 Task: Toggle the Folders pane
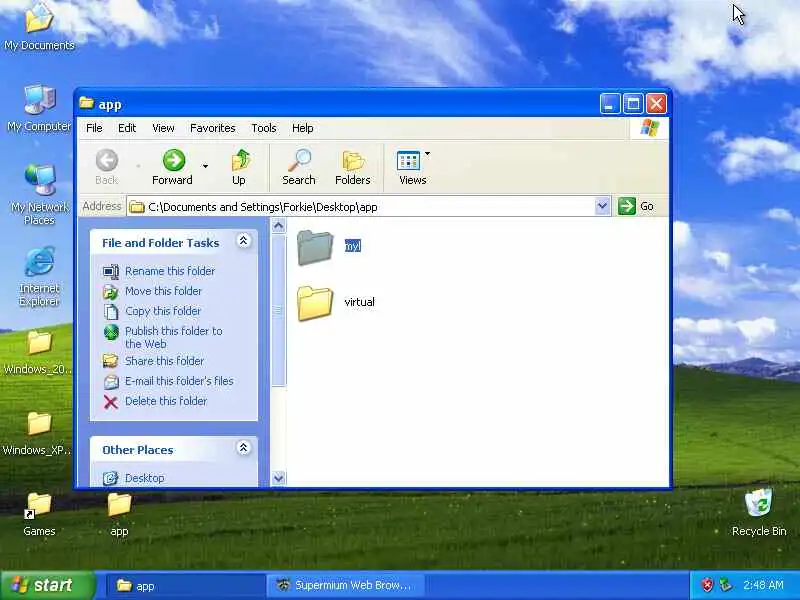(353, 167)
